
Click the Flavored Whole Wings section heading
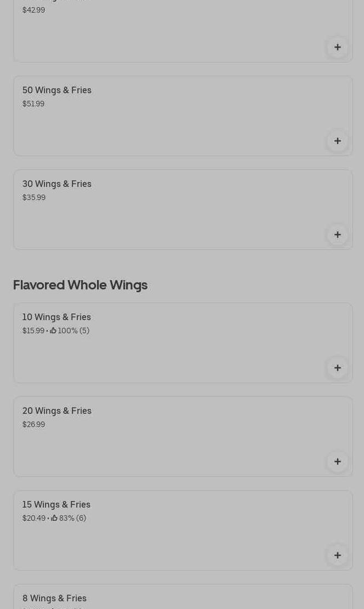pyautogui.click(x=81, y=285)
